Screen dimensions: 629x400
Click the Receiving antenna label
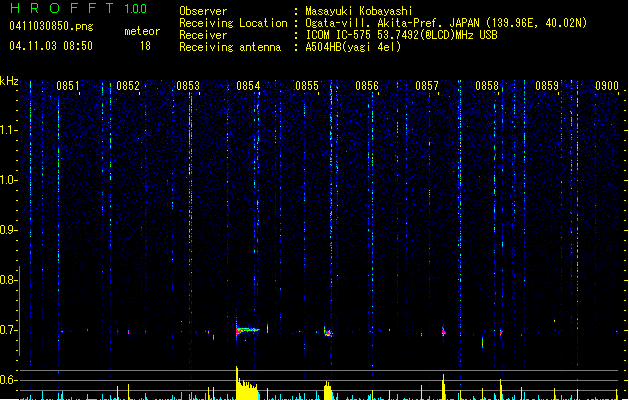click(230, 47)
